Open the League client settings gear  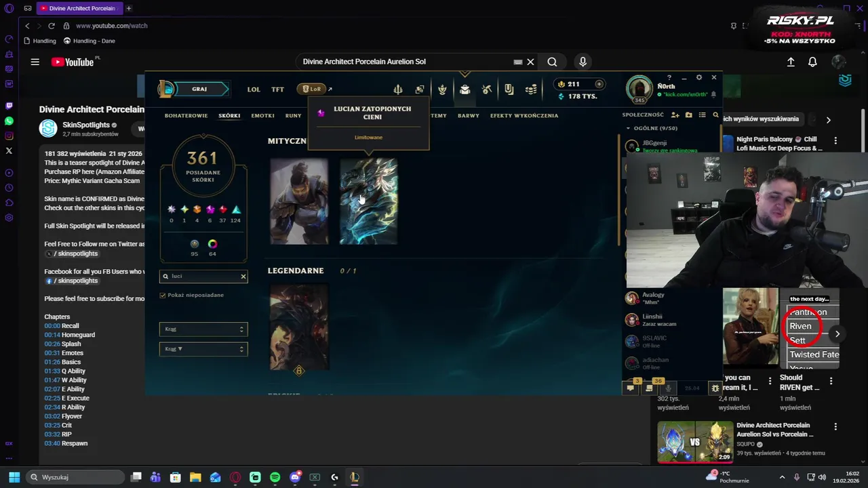[699, 77]
